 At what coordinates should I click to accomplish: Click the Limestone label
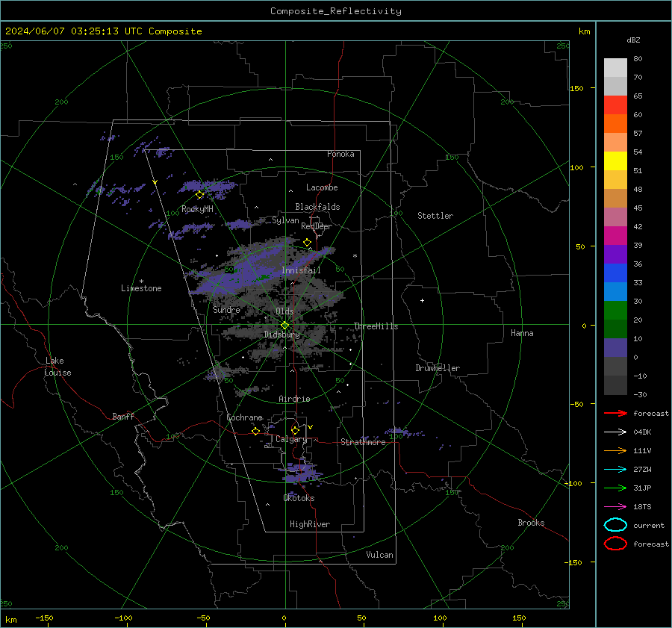(x=141, y=288)
